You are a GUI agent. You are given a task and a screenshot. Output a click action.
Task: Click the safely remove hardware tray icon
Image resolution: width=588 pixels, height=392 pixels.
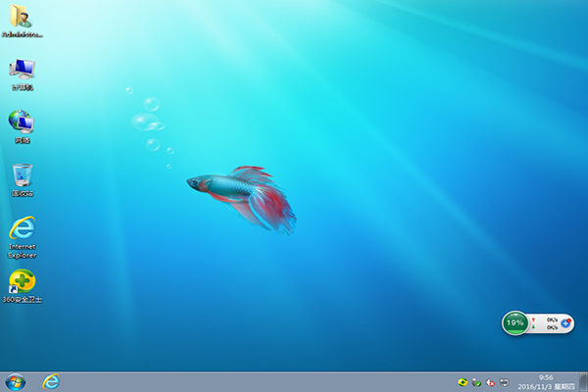[x=476, y=382]
